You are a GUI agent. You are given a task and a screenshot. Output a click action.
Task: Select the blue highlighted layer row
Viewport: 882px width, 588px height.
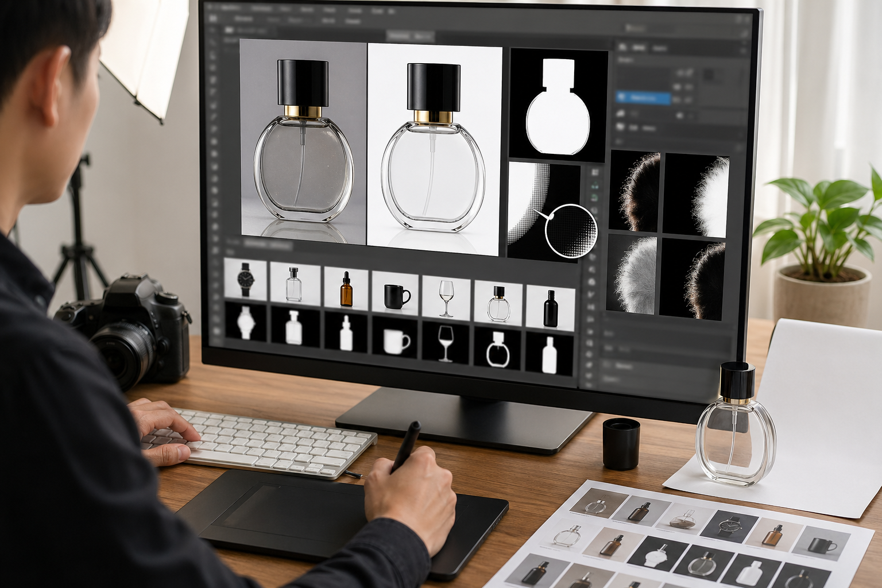tap(643, 98)
